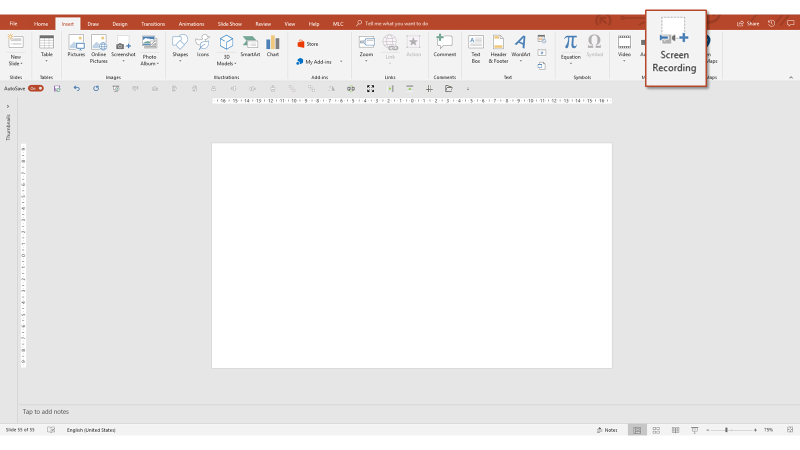Image resolution: width=800 pixels, height=450 pixels.
Task: Switch to the Animations tab
Action: coord(191,23)
